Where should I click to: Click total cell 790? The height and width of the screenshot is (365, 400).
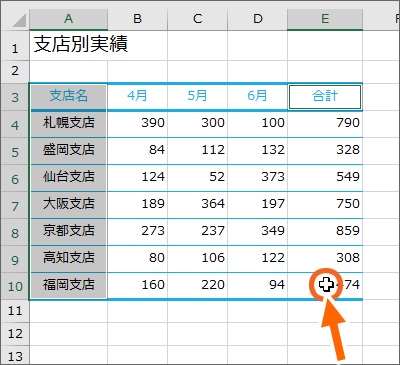(x=325, y=124)
